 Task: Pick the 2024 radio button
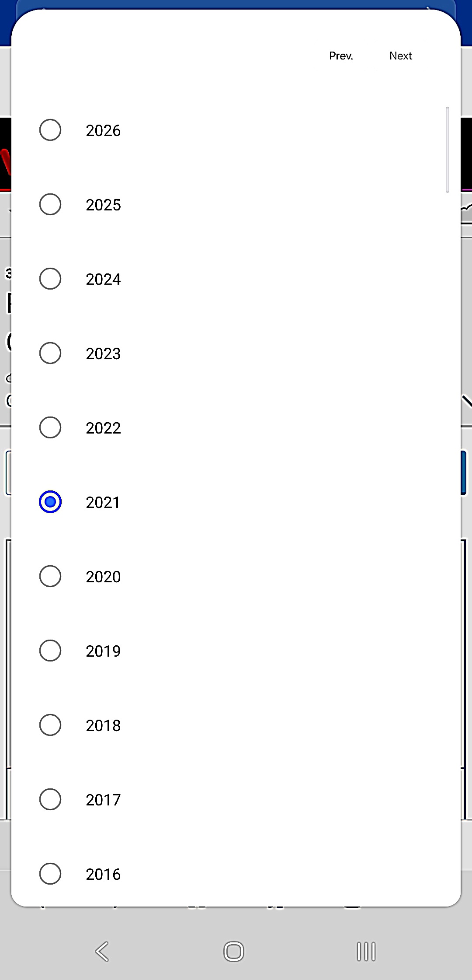point(50,279)
